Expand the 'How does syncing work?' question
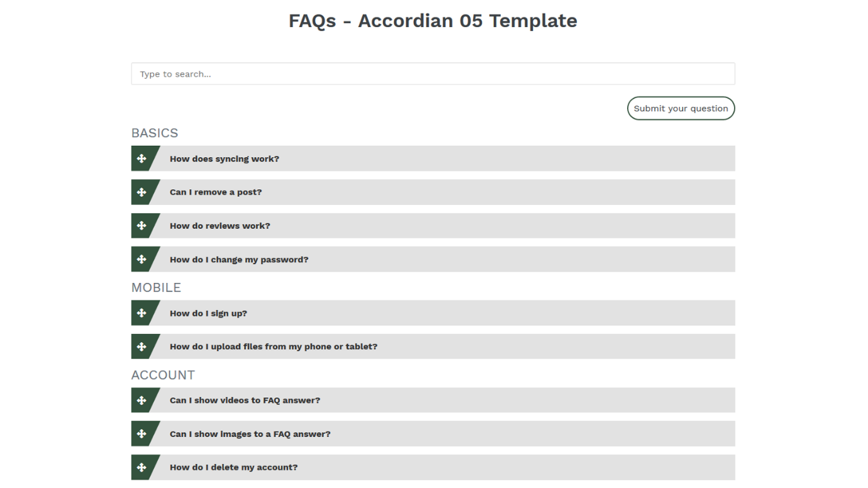The image size is (868, 488). [225, 159]
